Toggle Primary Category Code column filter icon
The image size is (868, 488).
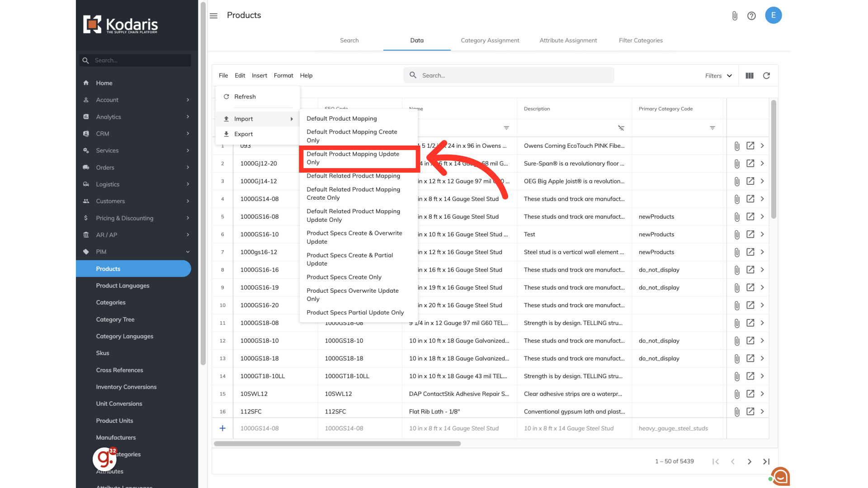tap(712, 128)
